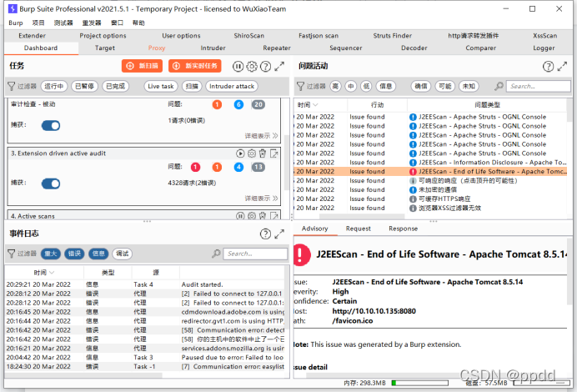This screenshot has width=577, height=392.
Task: Pause all tasks in the Tasks panel
Action: click(238, 66)
